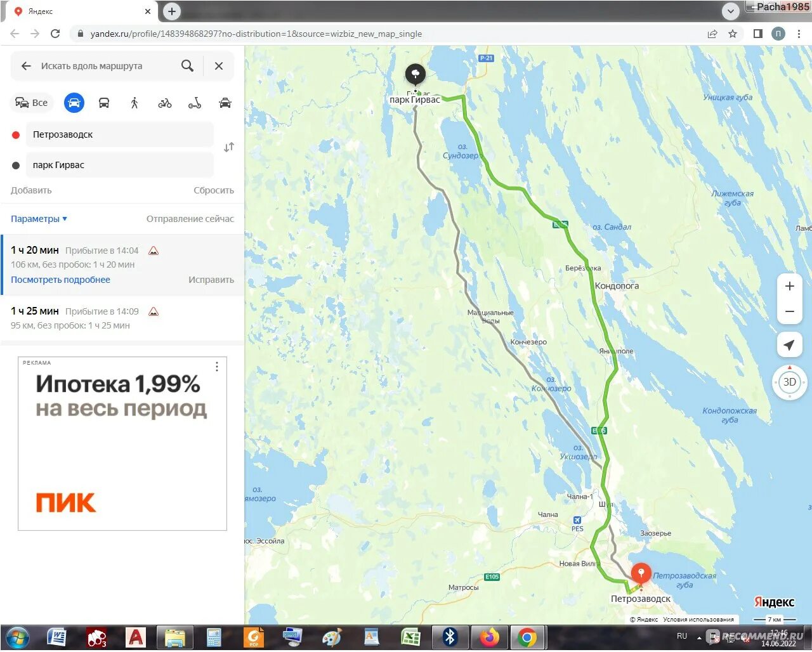
Task: Select the 1 ч 20 мин route
Action: tap(123, 264)
